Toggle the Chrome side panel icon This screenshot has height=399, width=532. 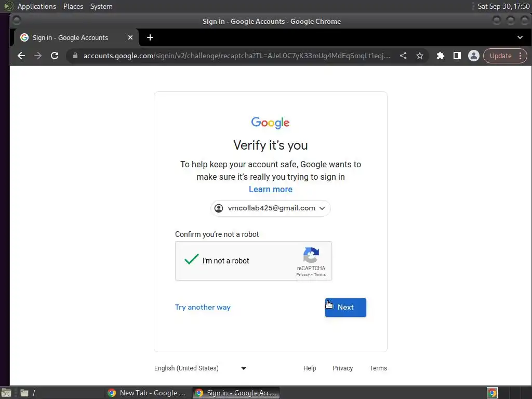[x=457, y=56]
